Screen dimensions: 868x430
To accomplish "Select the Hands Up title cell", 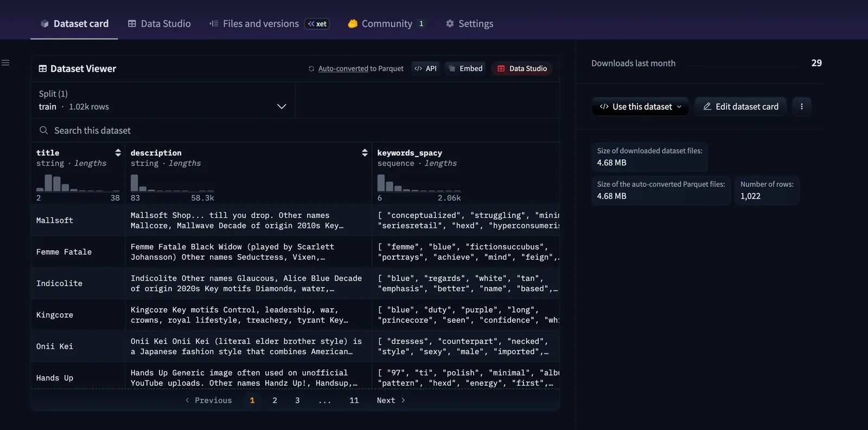I will point(78,376).
